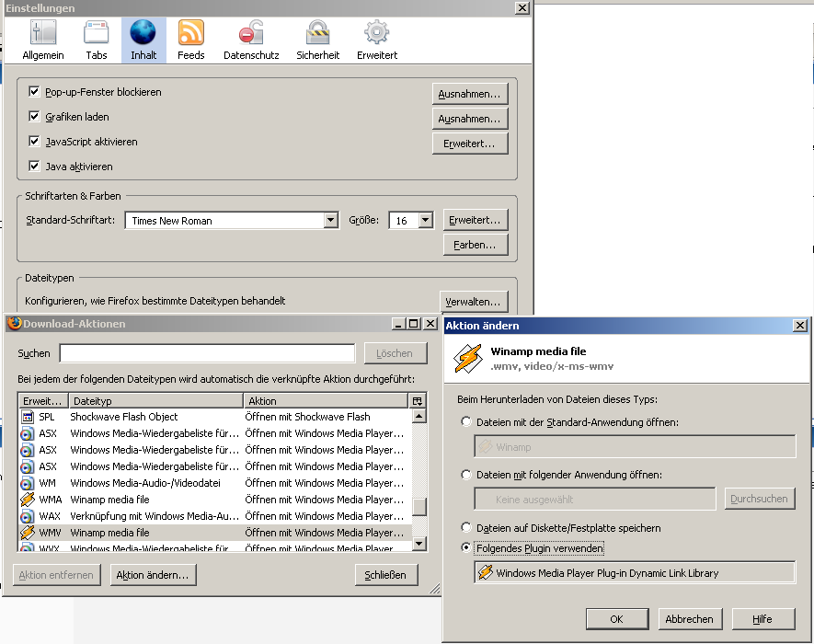Click the WMV row's Winamp icon

[28, 533]
